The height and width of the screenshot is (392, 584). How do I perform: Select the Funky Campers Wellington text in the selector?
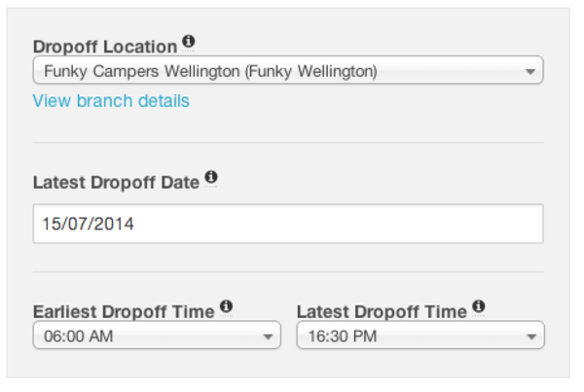211,71
